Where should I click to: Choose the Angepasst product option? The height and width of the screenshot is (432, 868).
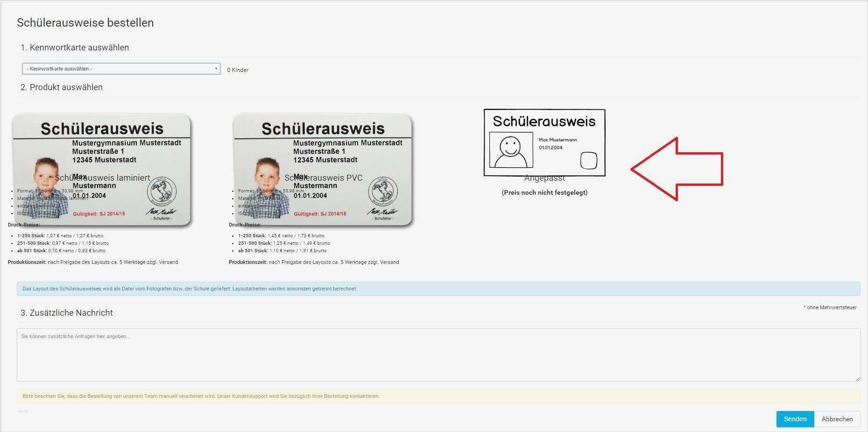point(544,178)
